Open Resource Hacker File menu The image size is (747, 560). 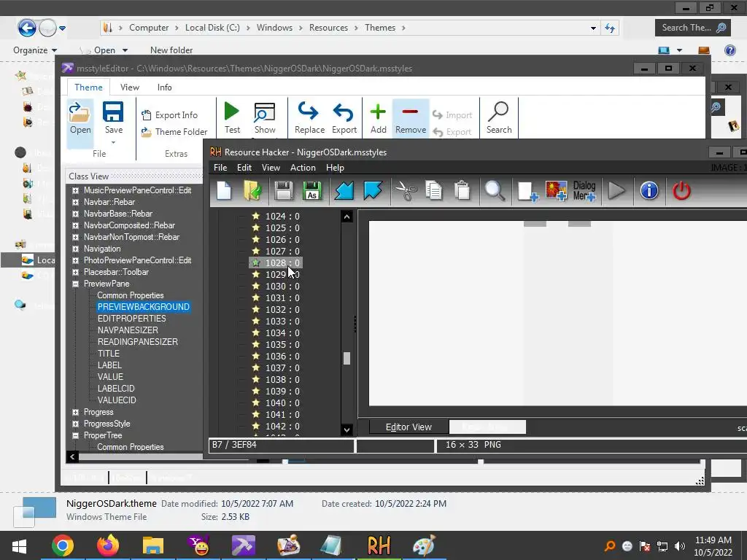pos(220,168)
